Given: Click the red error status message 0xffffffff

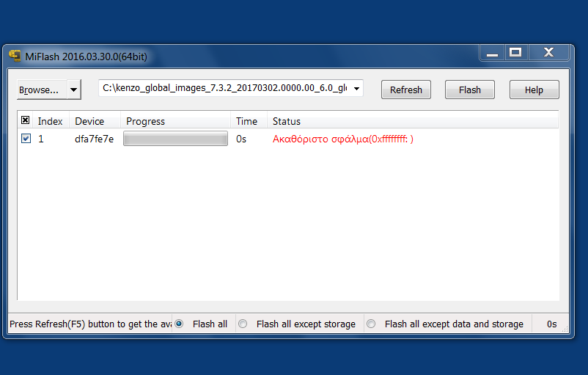Looking at the screenshot, I should coord(342,139).
